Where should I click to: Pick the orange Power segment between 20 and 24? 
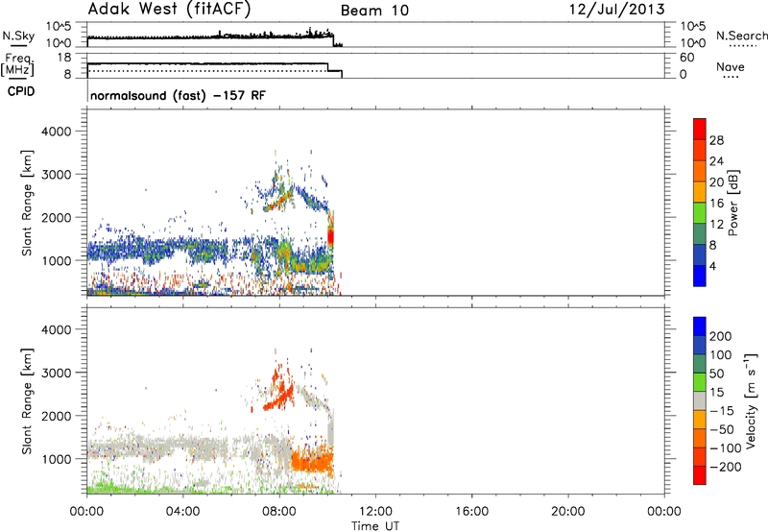point(700,171)
